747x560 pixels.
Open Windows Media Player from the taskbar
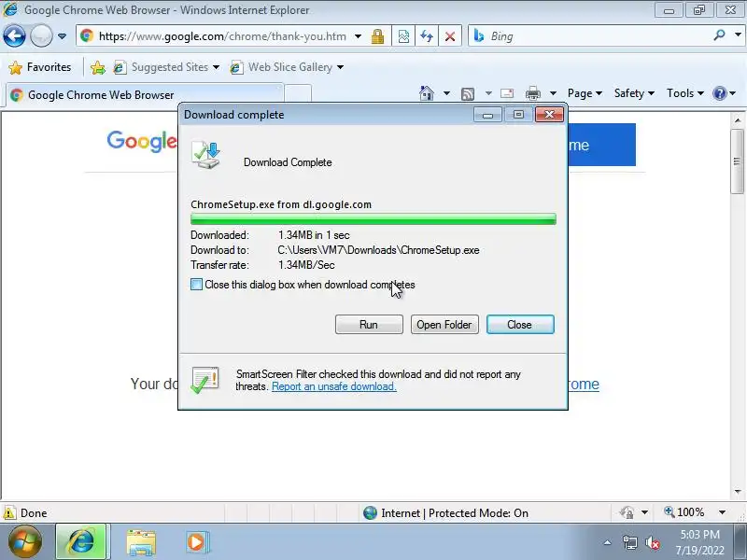click(x=196, y=542)
